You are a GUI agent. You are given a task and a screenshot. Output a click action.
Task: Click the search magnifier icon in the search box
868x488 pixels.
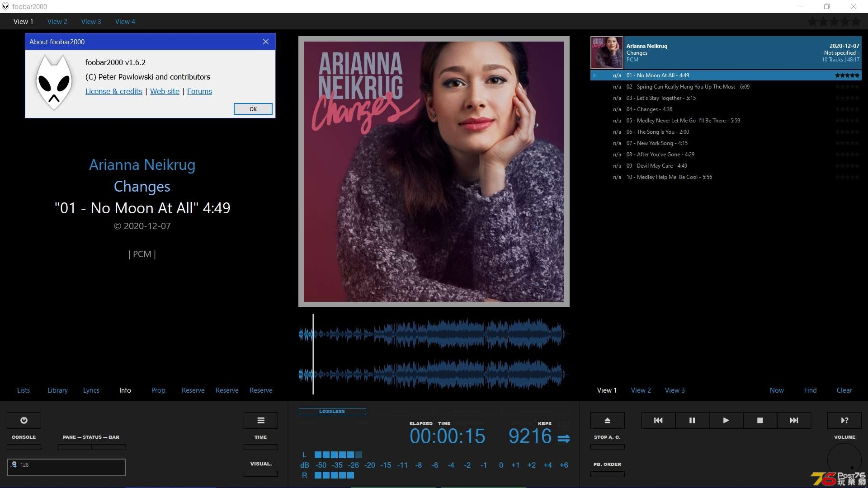coord(14,465)
